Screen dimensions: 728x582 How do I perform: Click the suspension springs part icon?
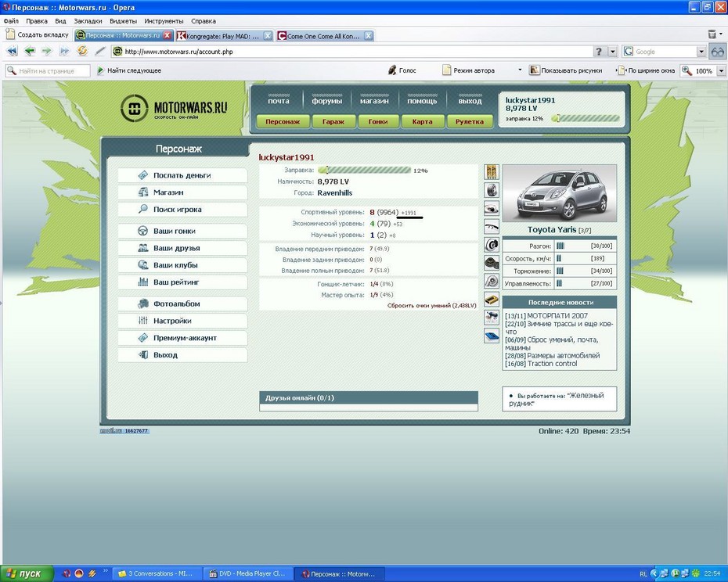pyautogui.click(x=492, y=172)
